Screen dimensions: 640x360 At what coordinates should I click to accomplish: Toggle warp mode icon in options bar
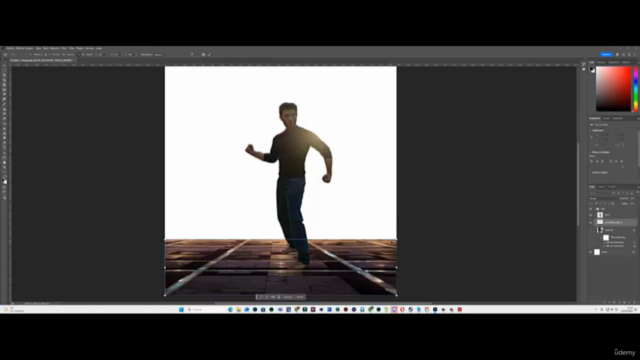pyautogui.click(x=192, y=54)
